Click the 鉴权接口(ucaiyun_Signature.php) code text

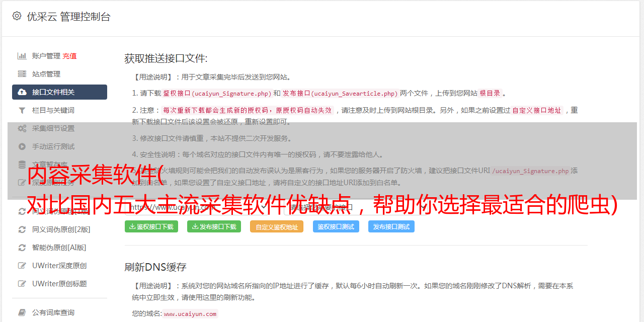217,93
